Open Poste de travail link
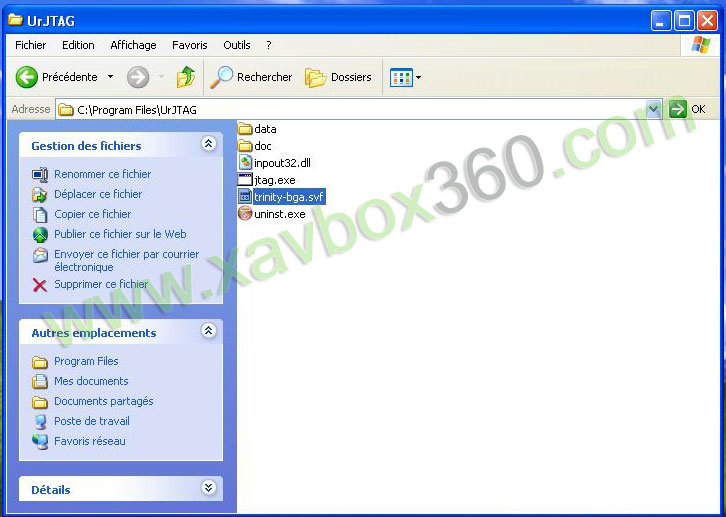The width and height of the screenshot is (726, 517). 92,421
